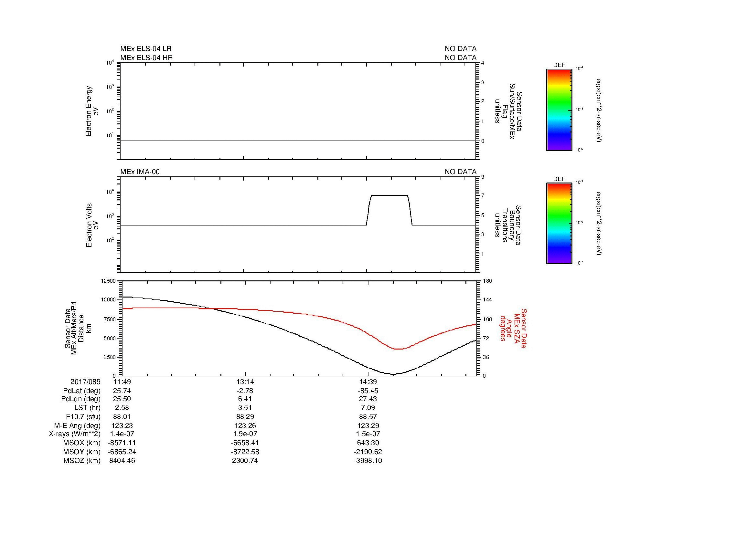Click the MEx ELS-04 LR label

145,49
